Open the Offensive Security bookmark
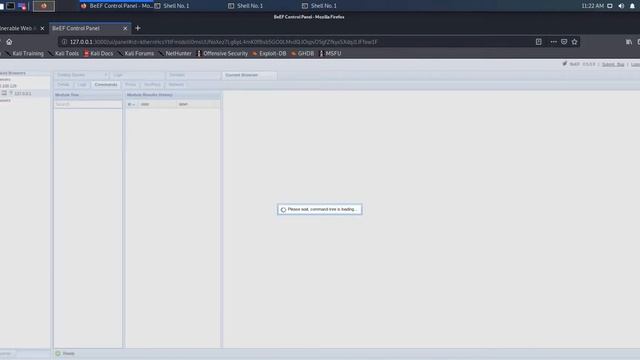Viewport: 640px width, 360px height. (x=222, y=53)
